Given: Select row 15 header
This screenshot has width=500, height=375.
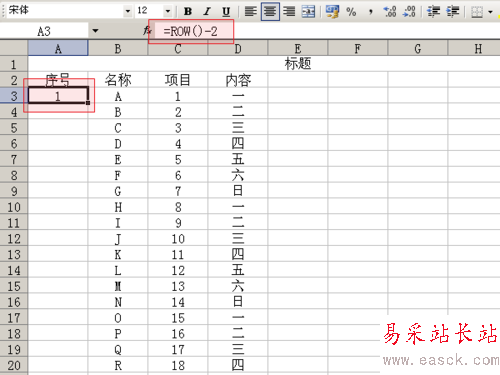Looking at the screenshot, I should [14, 286].
